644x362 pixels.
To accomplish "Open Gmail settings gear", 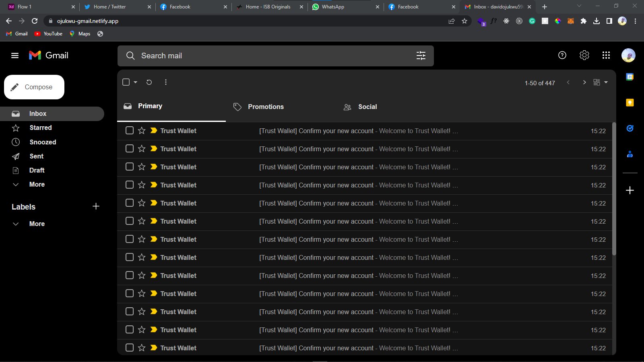I will pyautogui.click(x=584, y=55).
